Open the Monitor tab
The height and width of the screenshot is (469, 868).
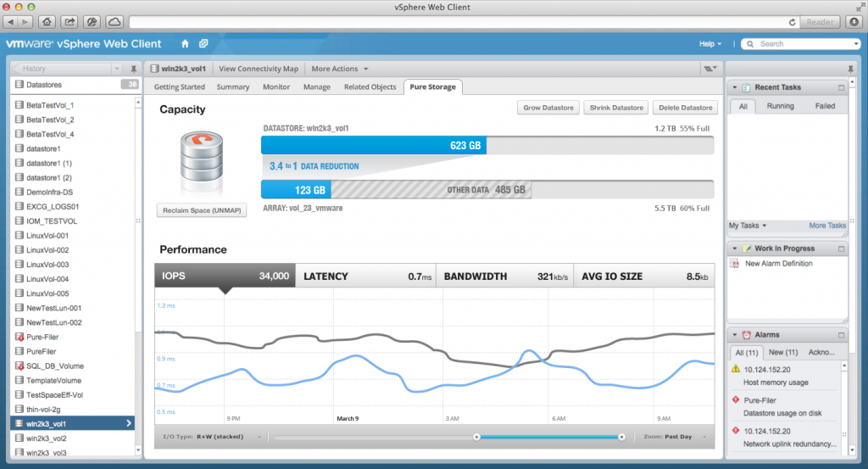tap(276, 87)
